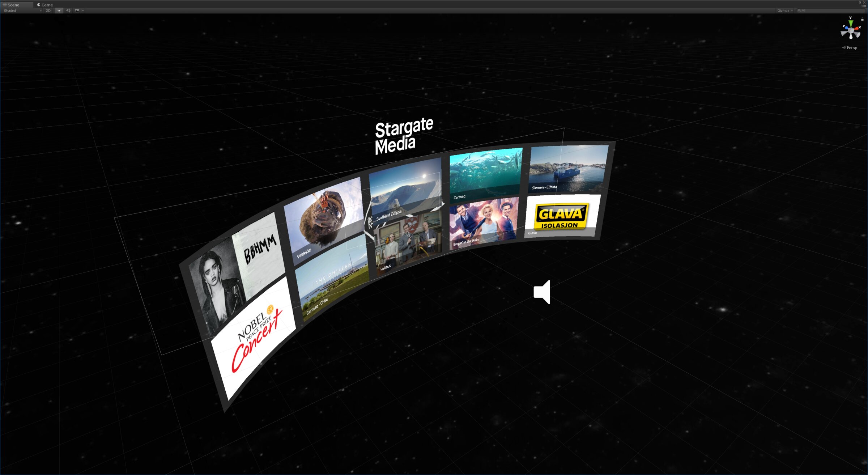Screen dimensions: 868x475
Task: Open the Shaded draw mode dropdown
Action: tap(22, 10)
